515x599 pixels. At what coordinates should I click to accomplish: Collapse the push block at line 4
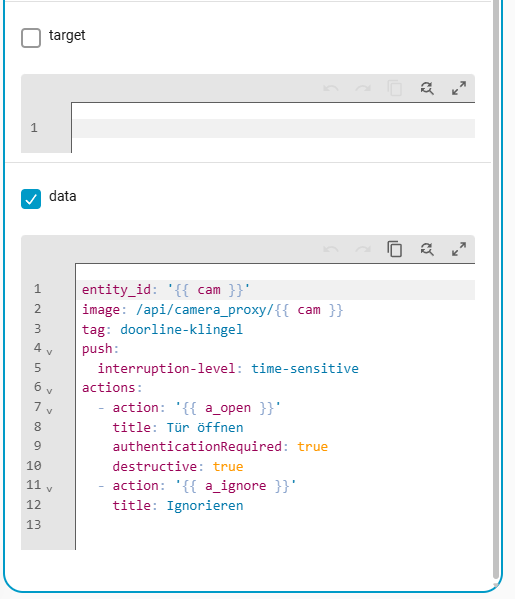pyautogui.click(x=49, y=352)
